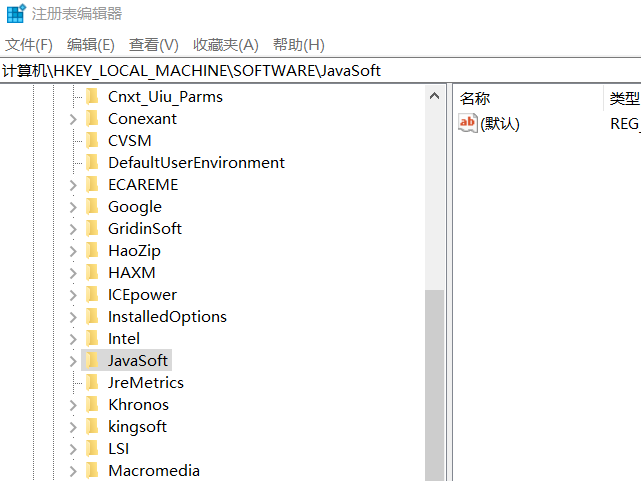Select the Intel folder icon

tap(92, 339)
